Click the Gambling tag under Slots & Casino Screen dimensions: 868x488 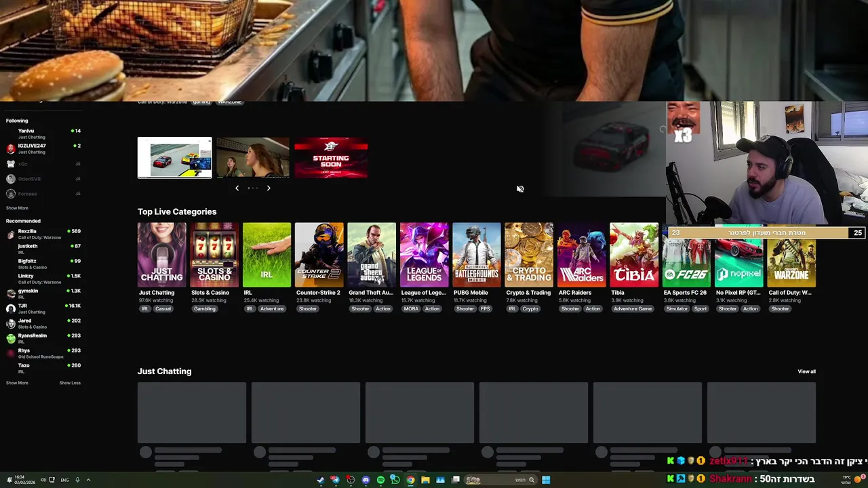tap(204, 309)
